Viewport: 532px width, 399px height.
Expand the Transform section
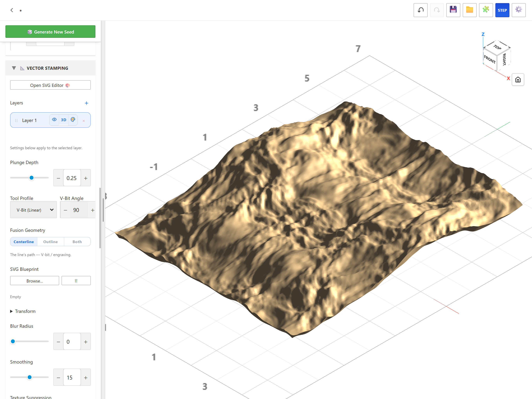tap(23, 311)
